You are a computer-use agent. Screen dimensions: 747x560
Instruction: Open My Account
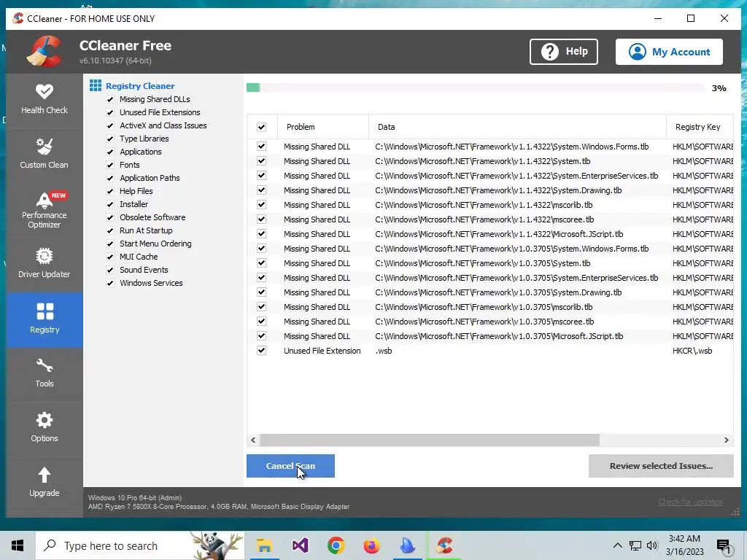coord(669,52)
